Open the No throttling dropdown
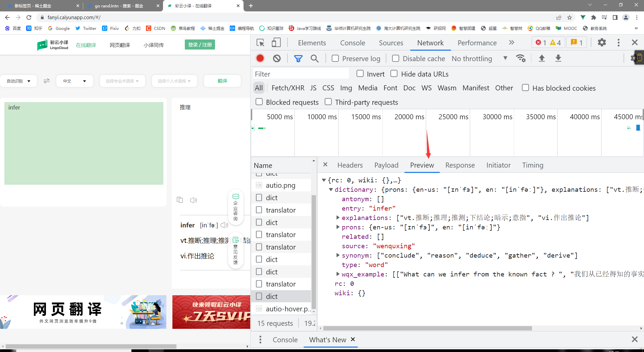The image size is (644, 352). 479,58
